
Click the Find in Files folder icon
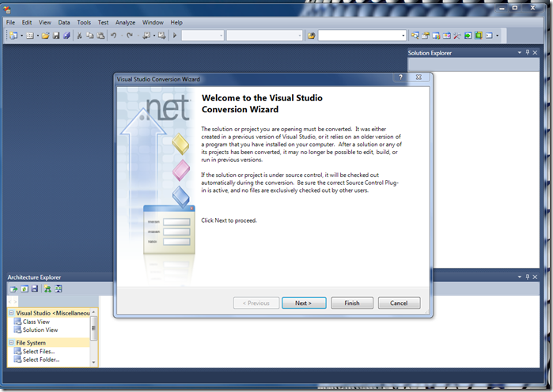click(x=311, y=36)
